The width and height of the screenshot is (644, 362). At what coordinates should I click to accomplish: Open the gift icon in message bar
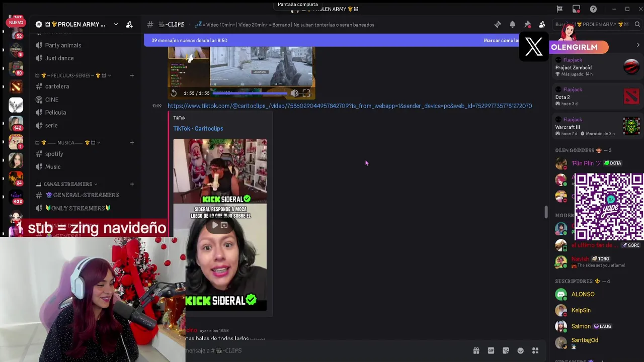click(476, 350)
